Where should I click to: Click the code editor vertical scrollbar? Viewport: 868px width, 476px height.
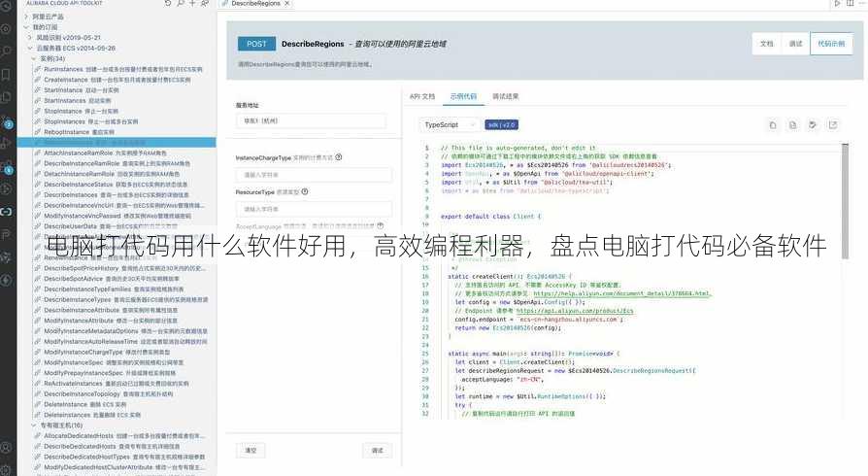845,200
